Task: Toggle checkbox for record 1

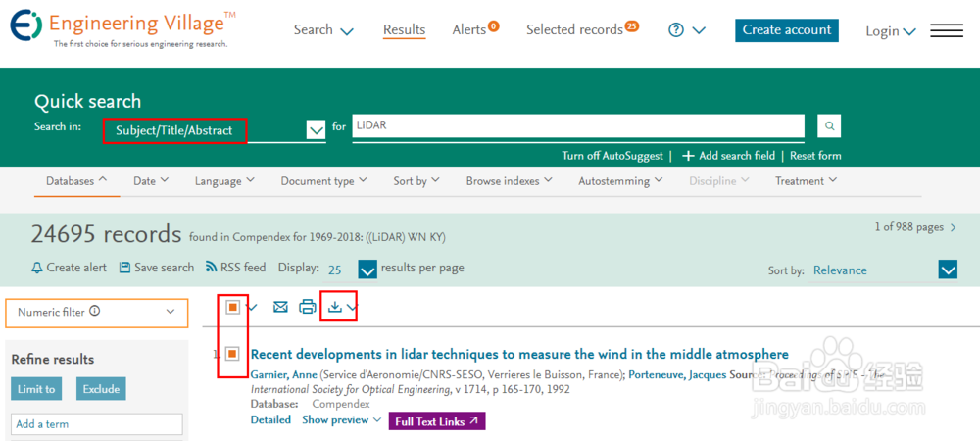Action: (x=232, y=354)
